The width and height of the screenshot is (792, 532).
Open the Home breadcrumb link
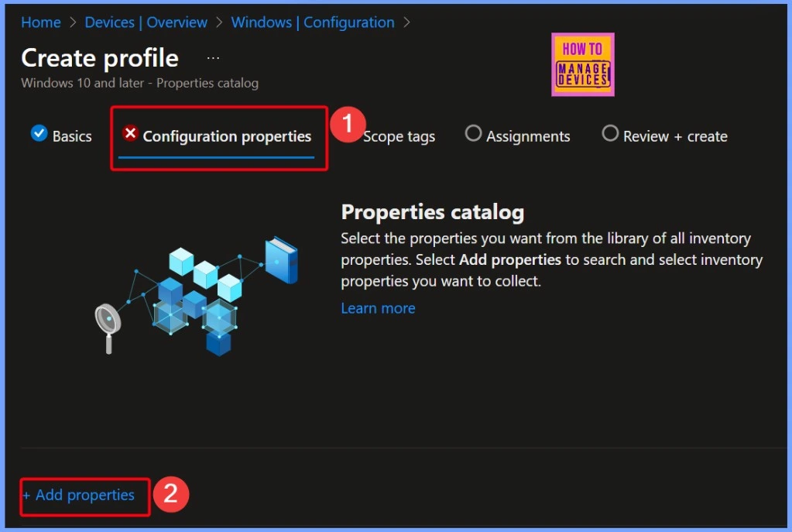pos(41,22)
